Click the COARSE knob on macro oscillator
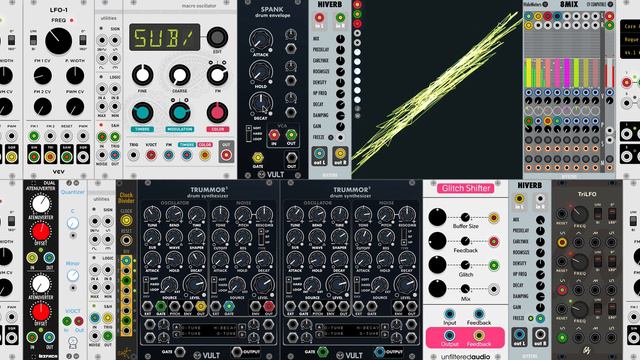 [x=180, y=75]
